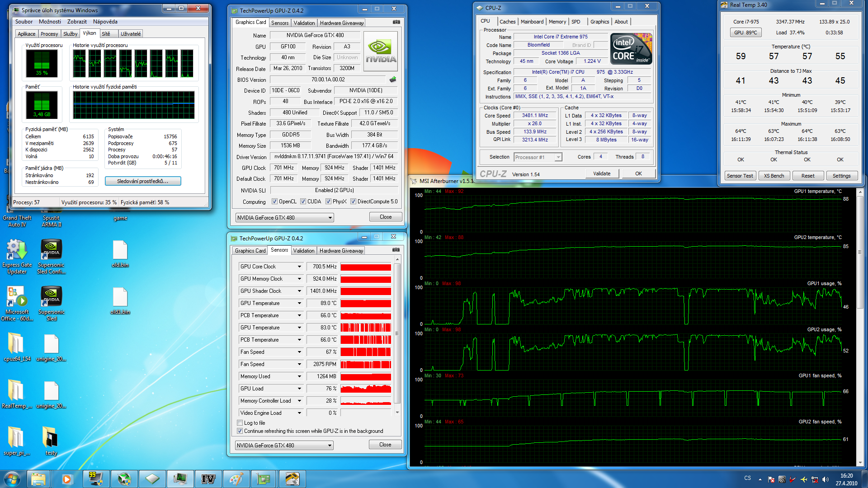Select the RealTemp folder on the desktop

(17, 394)
